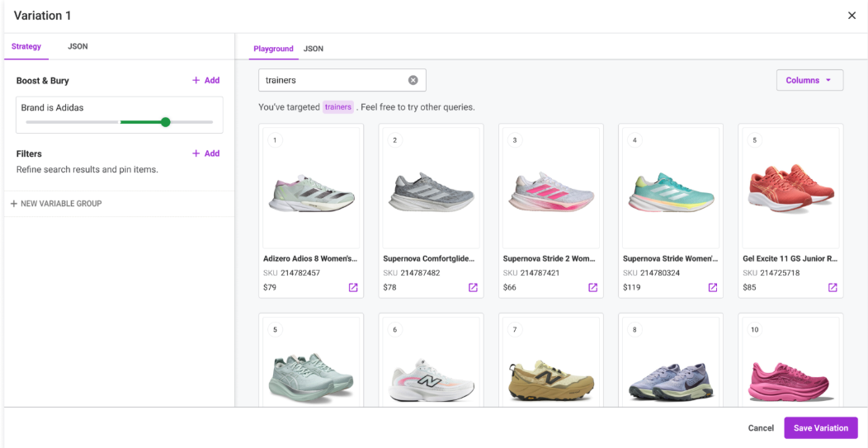This screenshot has width=868, height=448.
Task: Click the trainers query tag
Action: coord(338,107)
